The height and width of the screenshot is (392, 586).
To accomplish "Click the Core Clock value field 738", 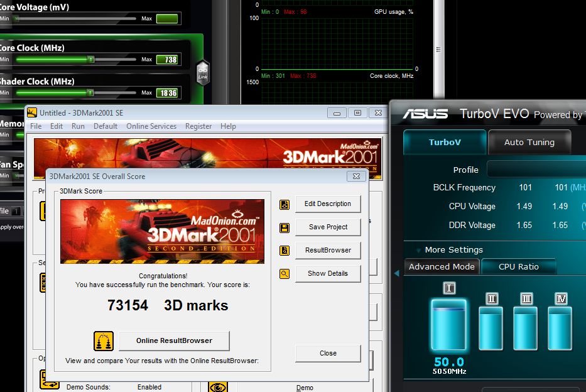I will click(166, 60).
